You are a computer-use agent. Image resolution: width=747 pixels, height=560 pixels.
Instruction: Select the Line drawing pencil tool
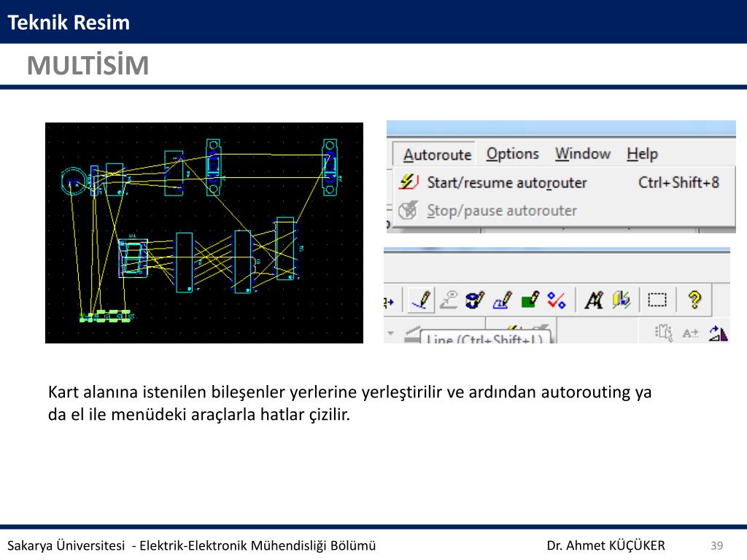coord(421,300)
